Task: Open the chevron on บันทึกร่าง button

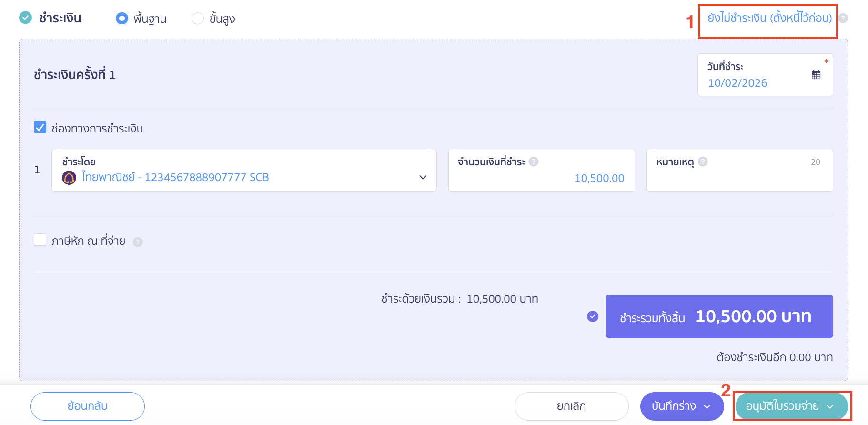Action: click(708, 406)
